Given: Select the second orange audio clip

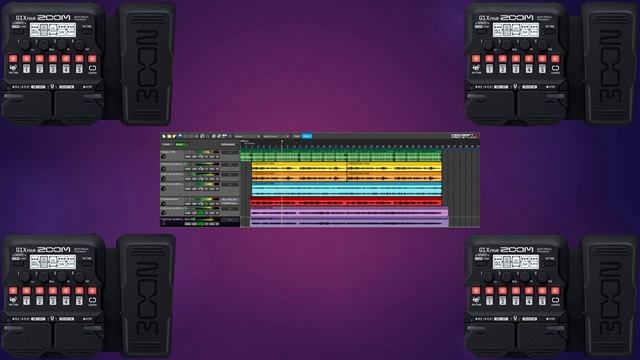Looking at the screenshot, I should click(394, 176).
